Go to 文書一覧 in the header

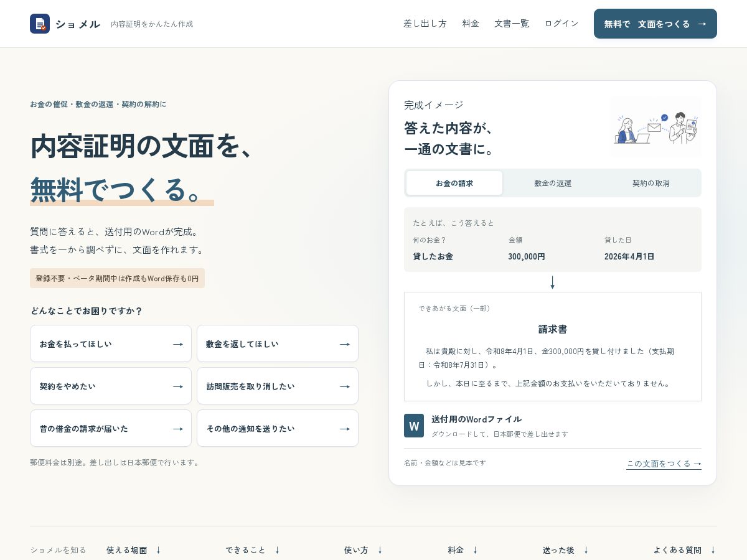coord(512,24)
